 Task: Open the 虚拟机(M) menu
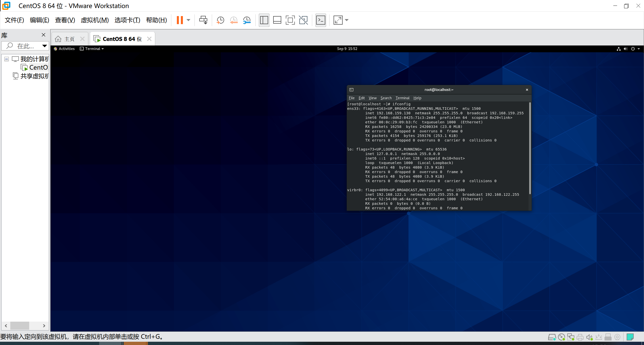tap(95, 20)
